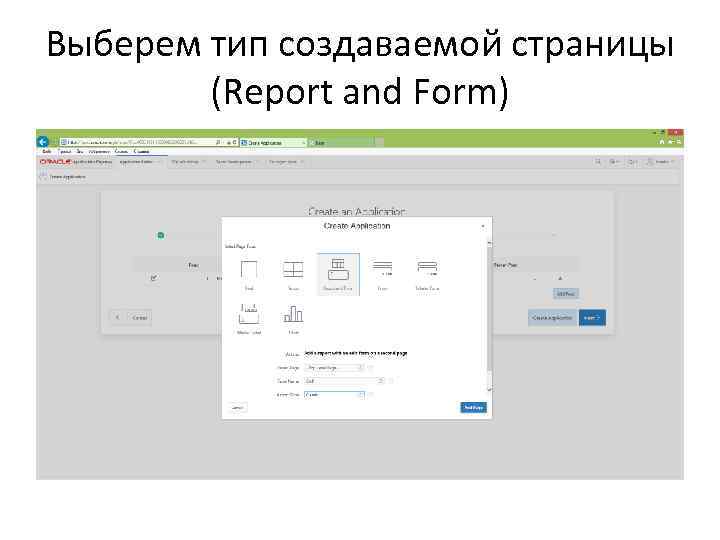
Task: Click Create Application button in wizard
Action: [x=552, y=318]
